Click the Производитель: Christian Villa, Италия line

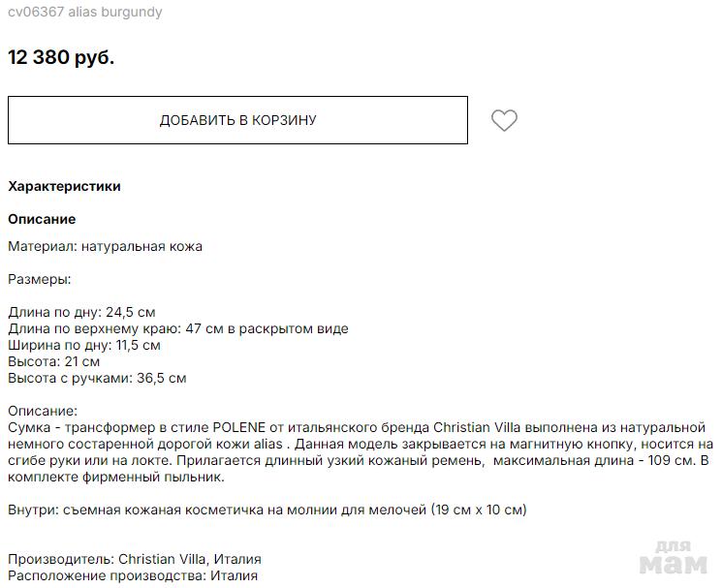[135, 559]
